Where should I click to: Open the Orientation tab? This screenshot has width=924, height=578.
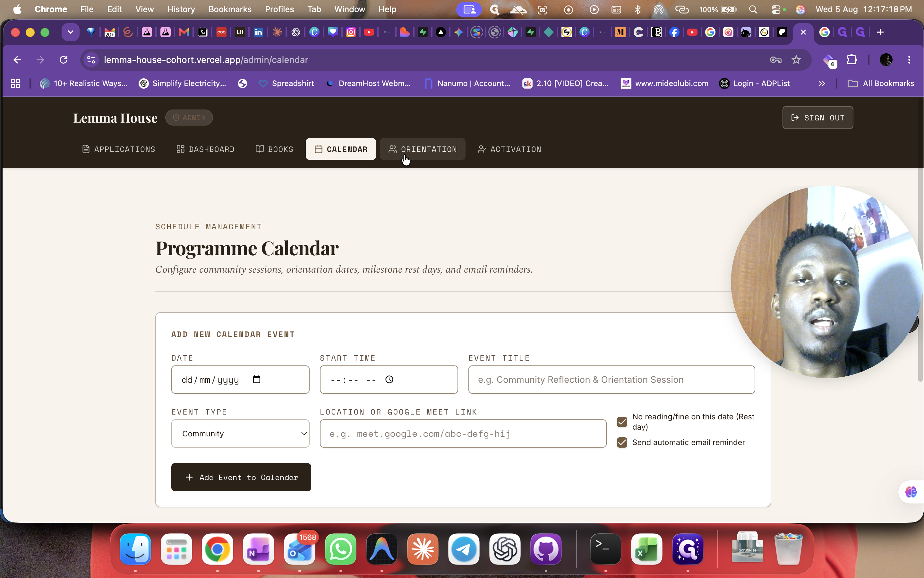coord(423,149)
